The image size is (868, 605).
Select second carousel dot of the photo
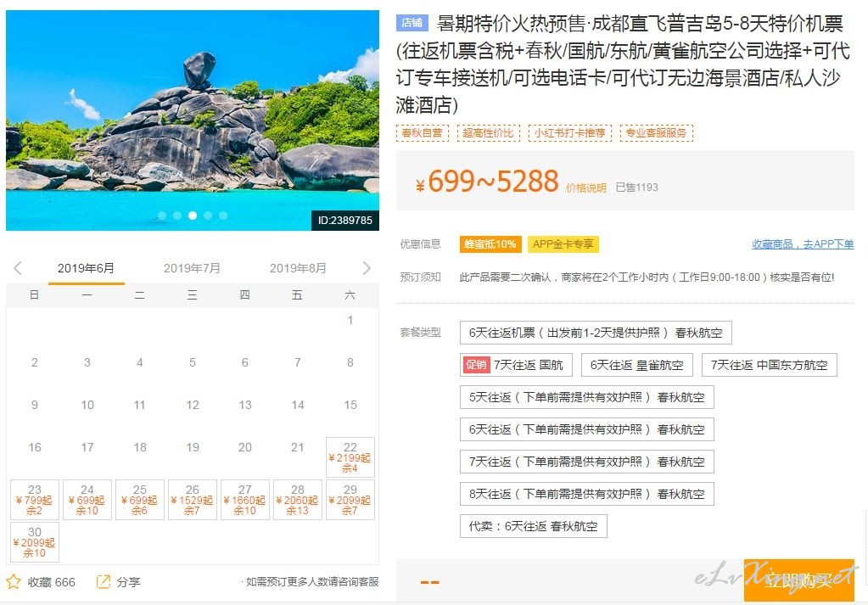177,216
